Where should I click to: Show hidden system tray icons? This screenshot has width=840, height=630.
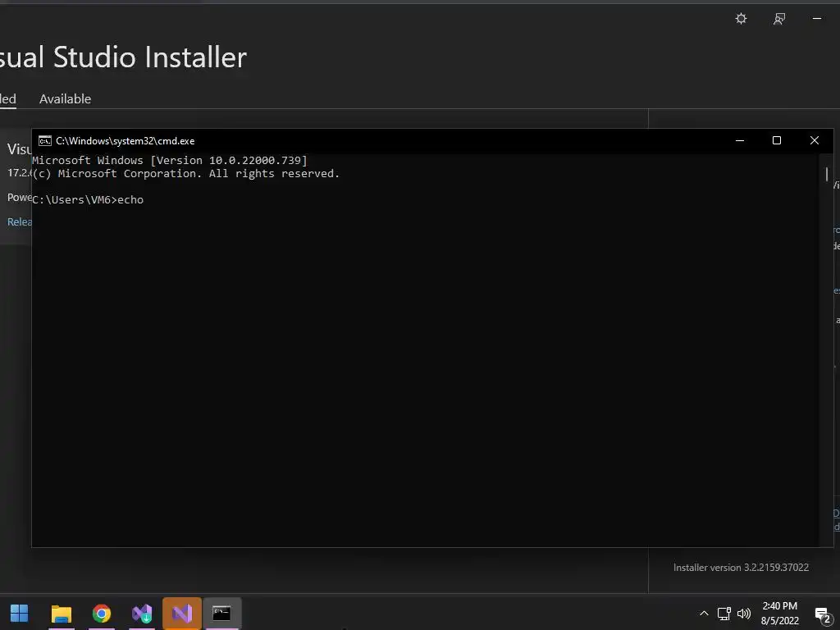[704, 614]
